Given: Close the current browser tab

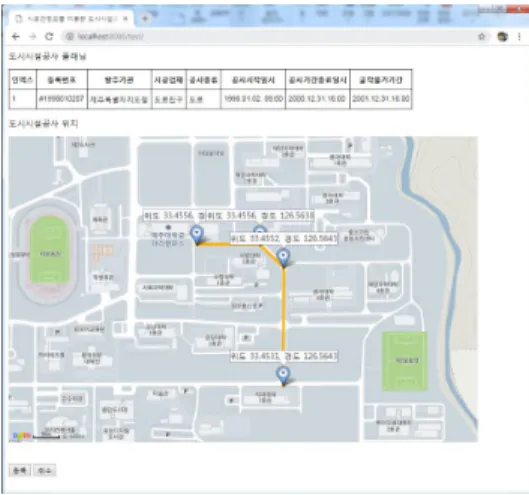Looking at the screenshot, I should click(125, 19).
